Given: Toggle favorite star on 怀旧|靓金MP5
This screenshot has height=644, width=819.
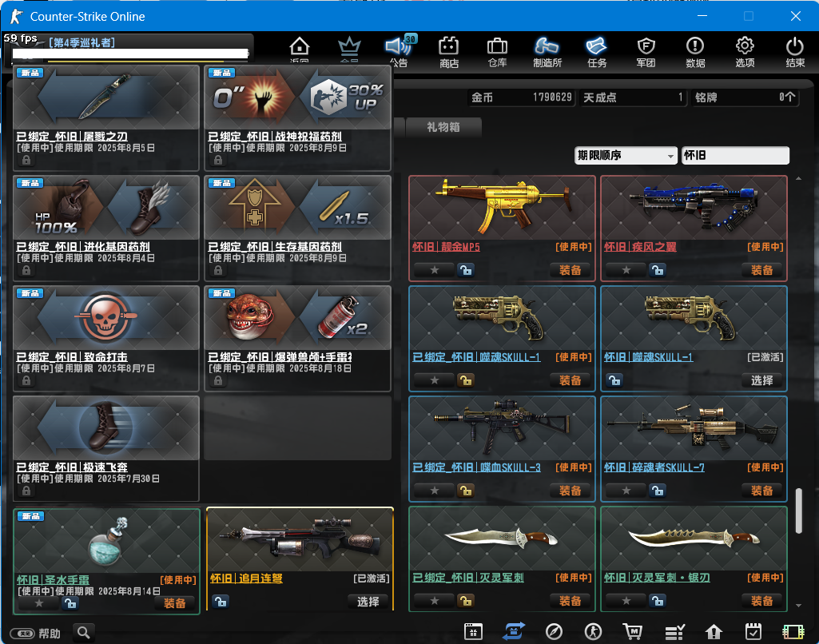Looking at the screenshot, I should (x=434, y=270).
